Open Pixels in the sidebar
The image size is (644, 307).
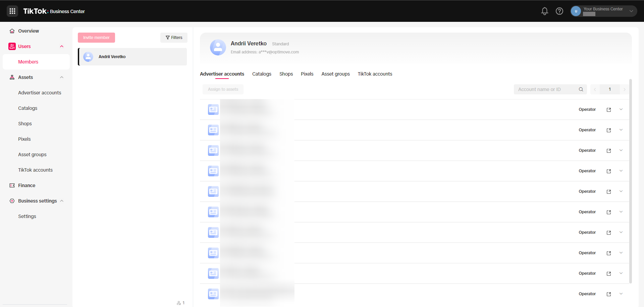(24, 139)
